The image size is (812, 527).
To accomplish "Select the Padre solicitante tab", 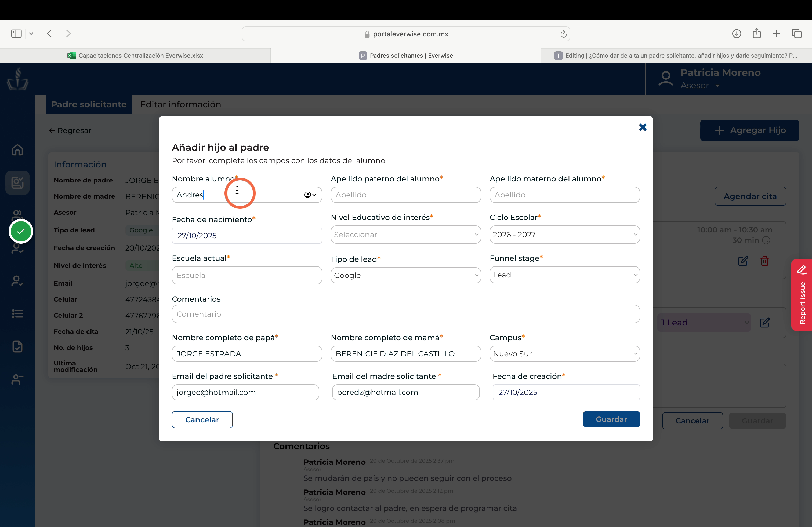I will tap(89, 104).
